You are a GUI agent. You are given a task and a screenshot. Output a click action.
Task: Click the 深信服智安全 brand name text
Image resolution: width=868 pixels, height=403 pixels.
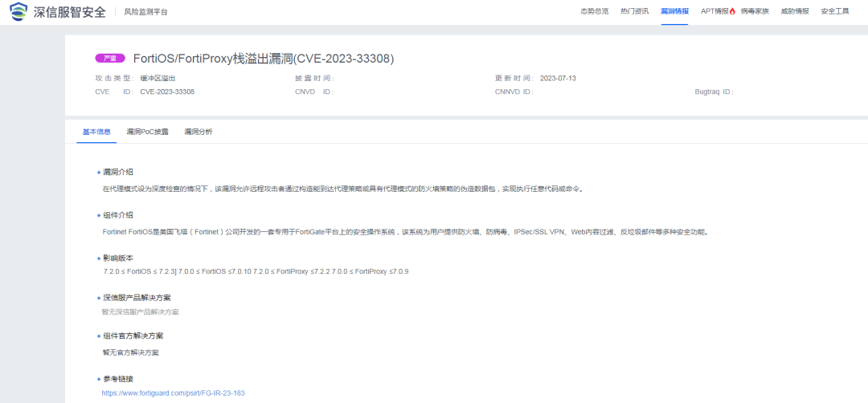pos(69,11)
